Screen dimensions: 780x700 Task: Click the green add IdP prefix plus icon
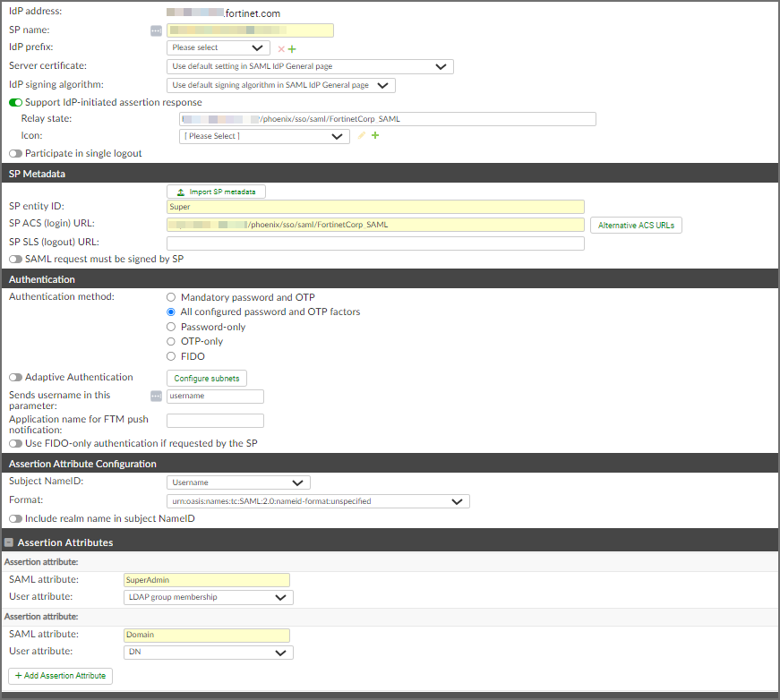pyautogui.click(x=292, y=49)
